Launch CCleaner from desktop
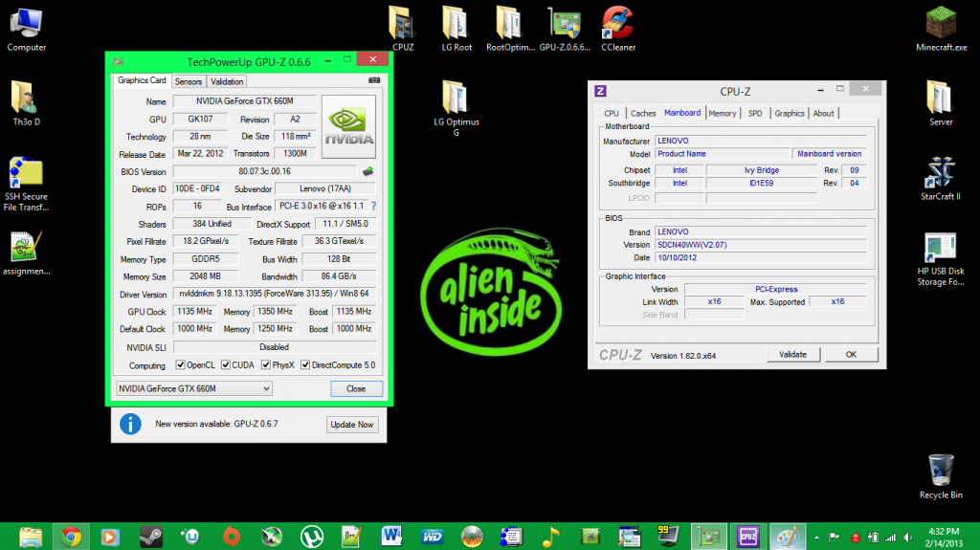This screenshot has height=550, width=980. pos(618,30)
